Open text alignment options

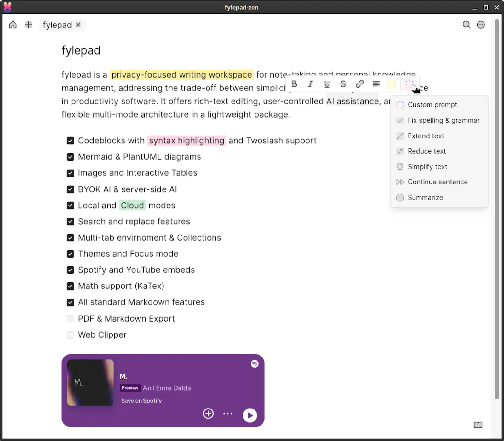coord(376,84)
